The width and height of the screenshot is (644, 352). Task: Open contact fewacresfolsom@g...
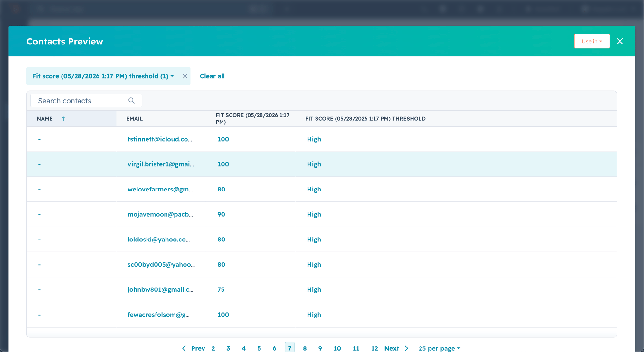tap(158, 315)
